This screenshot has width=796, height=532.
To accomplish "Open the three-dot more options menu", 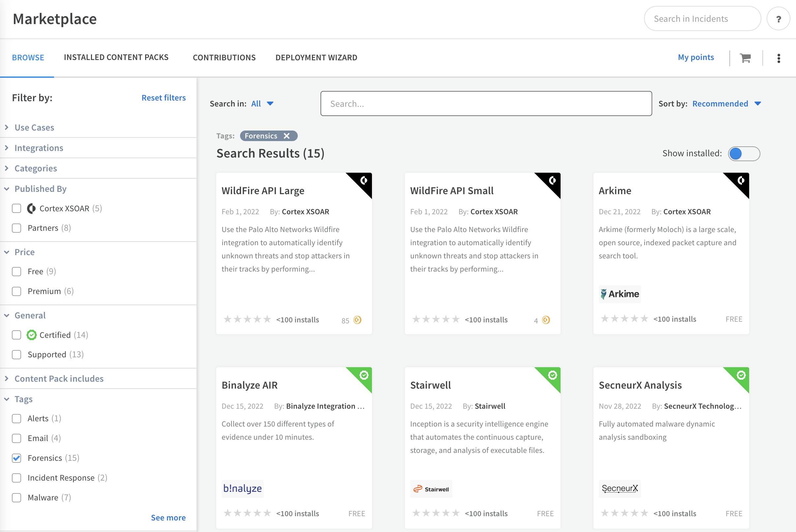I will click(x=779, y=58).
